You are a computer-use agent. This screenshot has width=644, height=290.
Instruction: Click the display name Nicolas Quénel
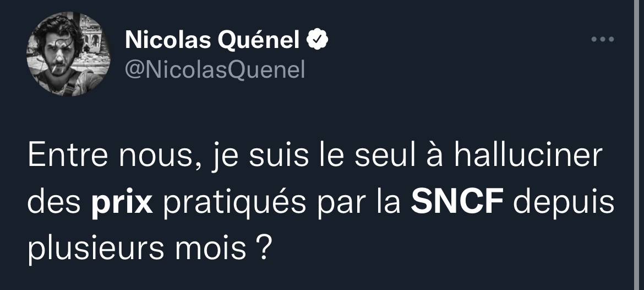(x=212, y=40)
